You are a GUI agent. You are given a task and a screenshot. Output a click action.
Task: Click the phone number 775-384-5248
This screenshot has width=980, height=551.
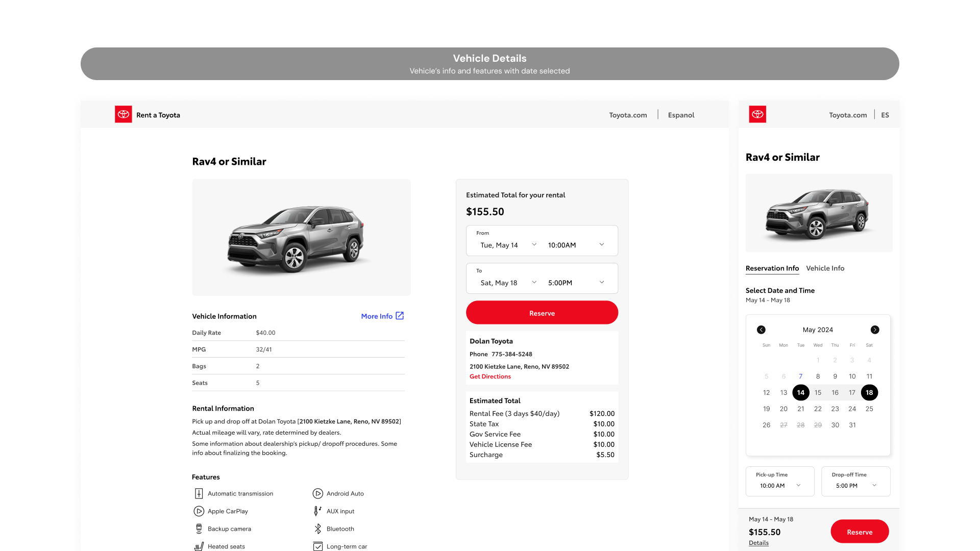click(x=511, y=354)
